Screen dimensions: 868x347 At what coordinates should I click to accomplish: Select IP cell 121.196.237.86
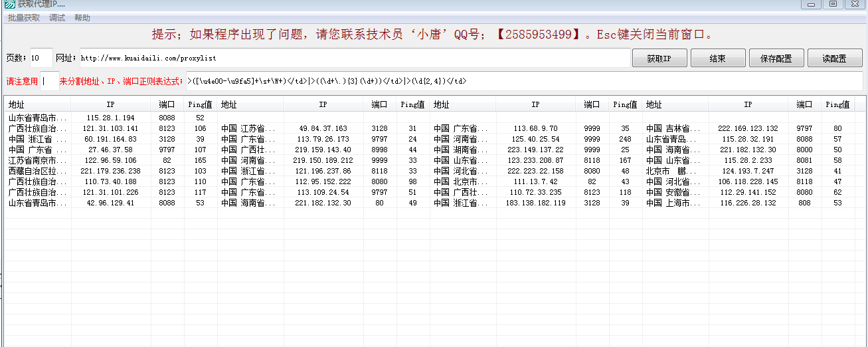coord(323,171)
